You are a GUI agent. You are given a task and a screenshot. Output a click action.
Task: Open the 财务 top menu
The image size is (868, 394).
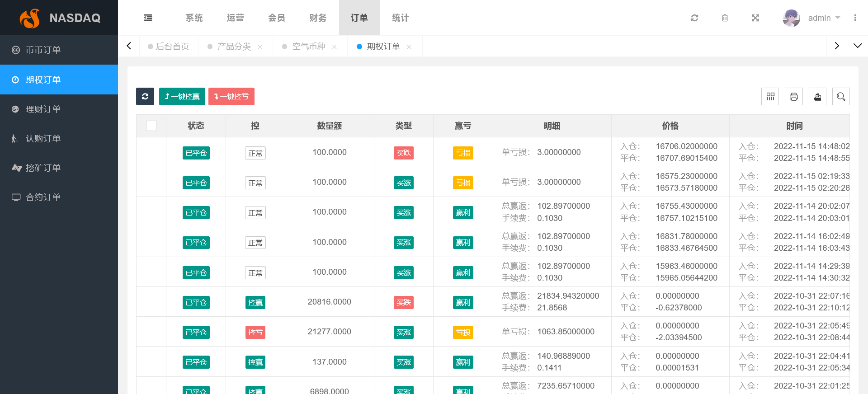click(x=318, y=18)
